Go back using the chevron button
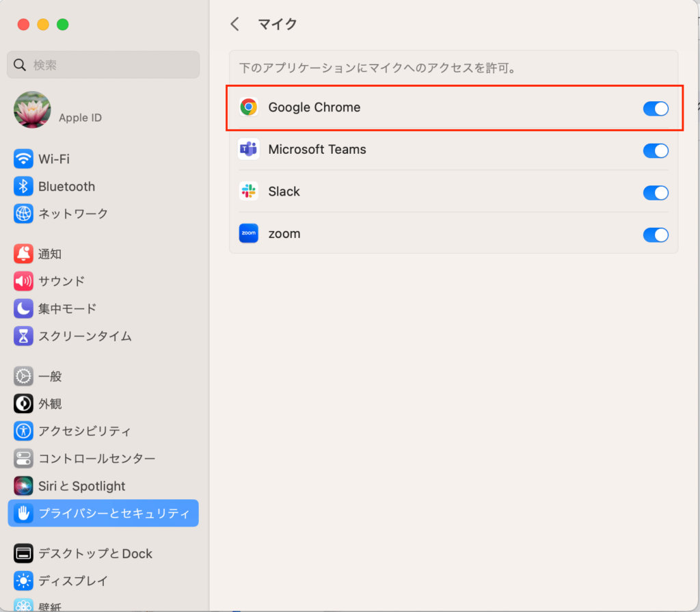Image resolution: width=700 pixels, height=612 pixels. point(235,24)
